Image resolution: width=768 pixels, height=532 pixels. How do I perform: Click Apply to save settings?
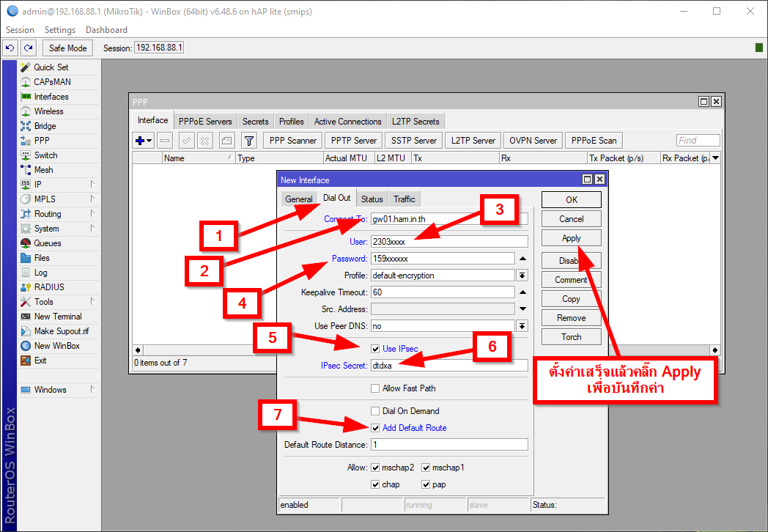(x=571, y=238)
